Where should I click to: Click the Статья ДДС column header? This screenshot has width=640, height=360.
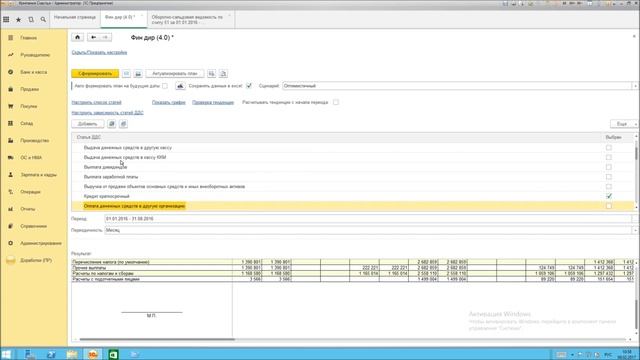(336, 137)
